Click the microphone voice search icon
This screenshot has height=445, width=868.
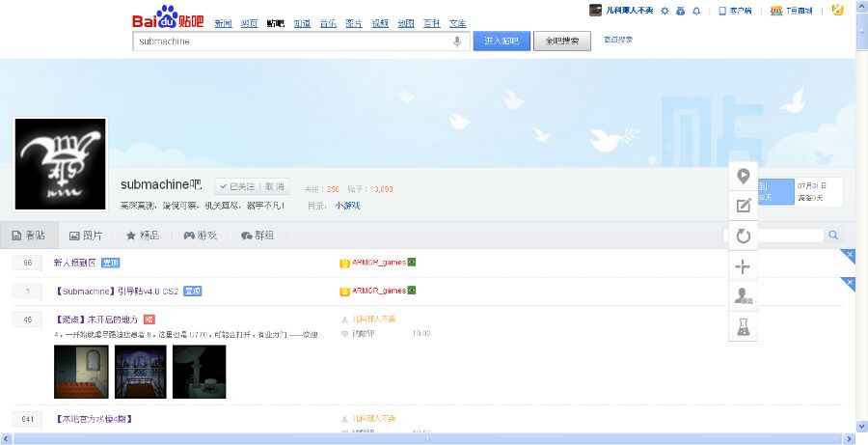coord(457,42)
